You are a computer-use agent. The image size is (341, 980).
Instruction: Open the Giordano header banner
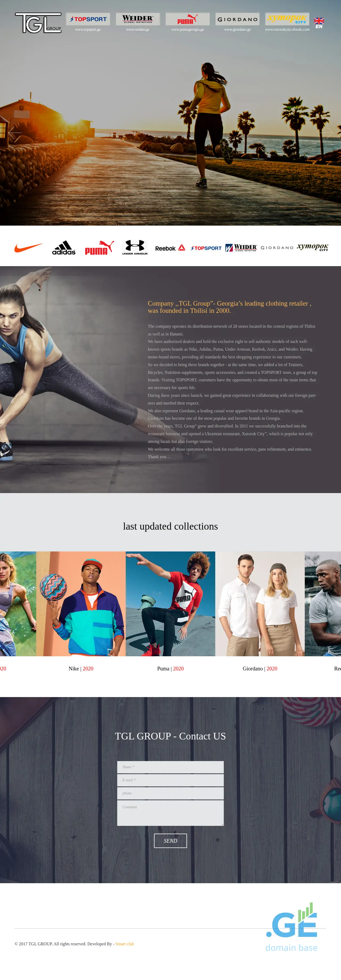[237, 19]
